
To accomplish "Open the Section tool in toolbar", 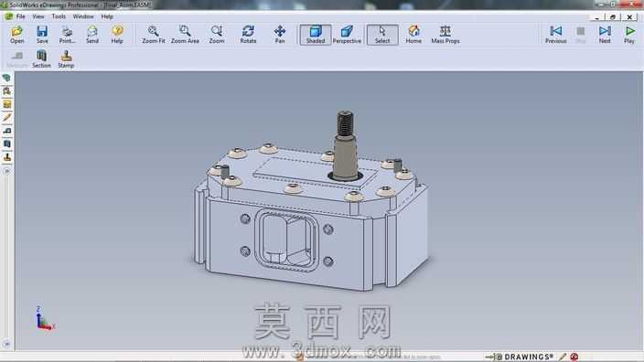I will (41, 59).
